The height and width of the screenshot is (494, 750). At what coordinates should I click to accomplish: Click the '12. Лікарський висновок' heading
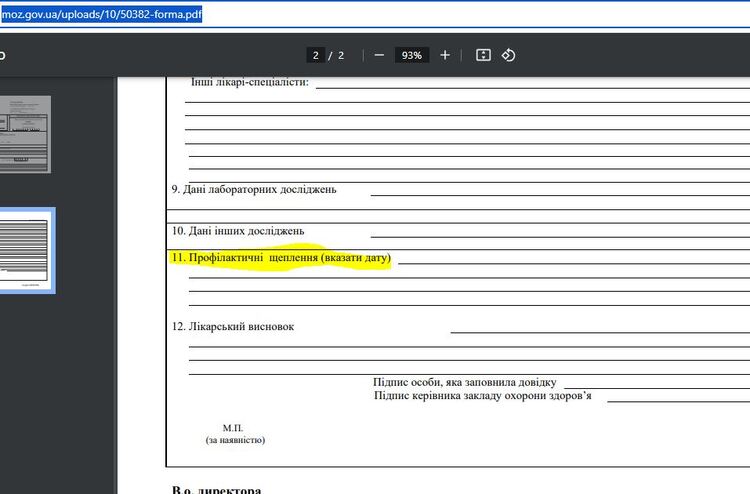point(234,326)
